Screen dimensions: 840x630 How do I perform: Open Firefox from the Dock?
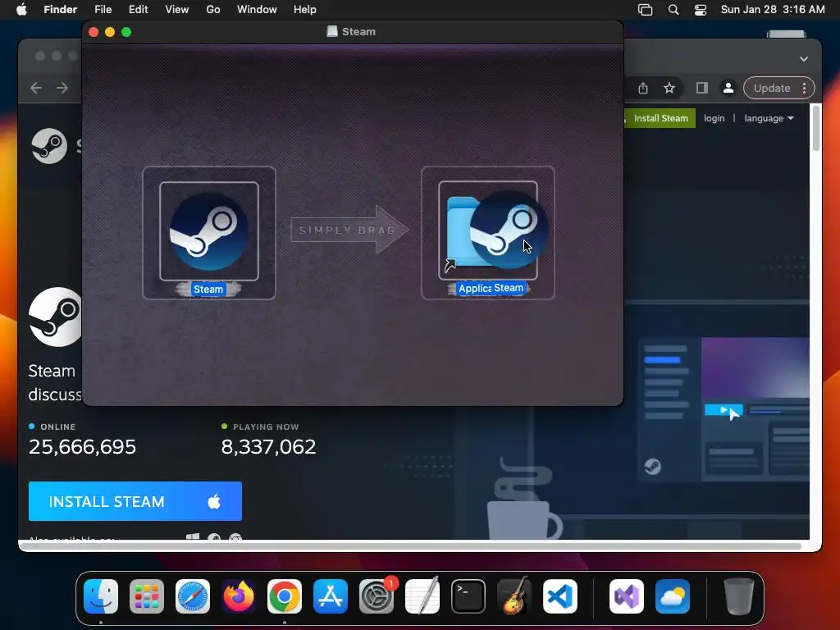pyautogui.click(x=239, y=596)
